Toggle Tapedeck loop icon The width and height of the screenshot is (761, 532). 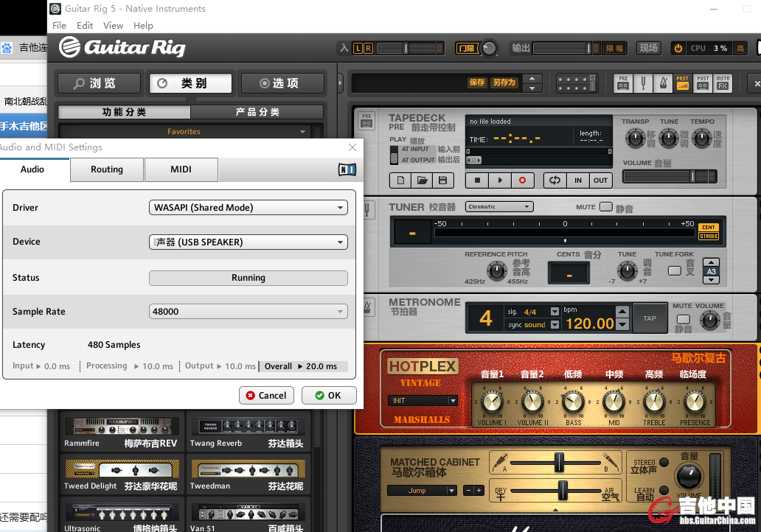[x=555, y=181]
